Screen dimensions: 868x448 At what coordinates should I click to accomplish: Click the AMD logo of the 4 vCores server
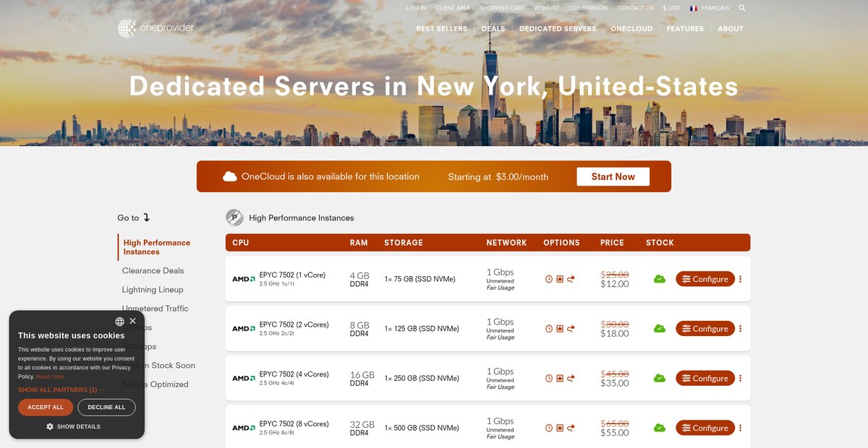click(244, 378)
